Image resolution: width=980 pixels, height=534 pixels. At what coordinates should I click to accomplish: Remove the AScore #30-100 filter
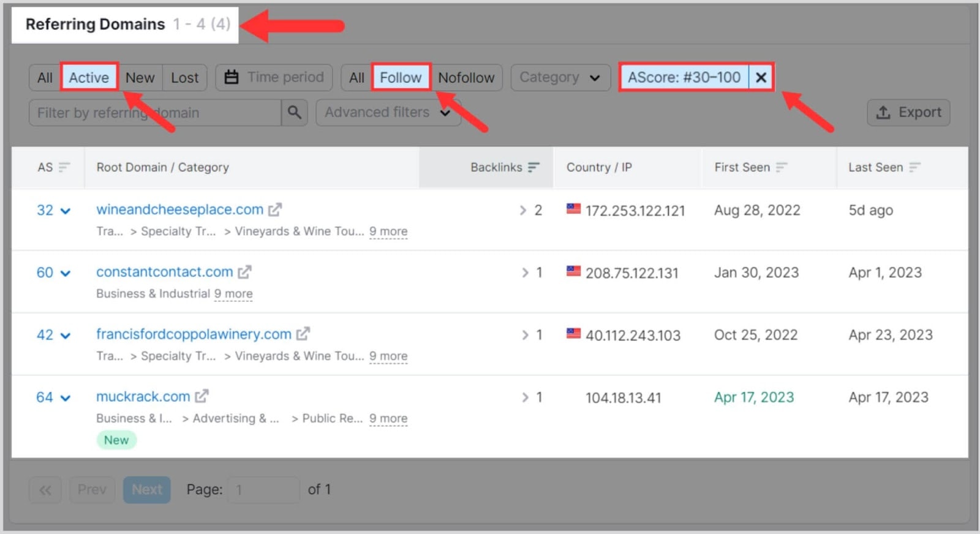coord(761,78)
